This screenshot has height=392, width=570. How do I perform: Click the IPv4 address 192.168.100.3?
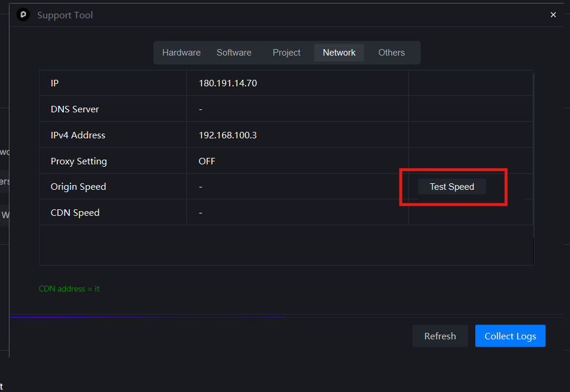pos(228,135)
